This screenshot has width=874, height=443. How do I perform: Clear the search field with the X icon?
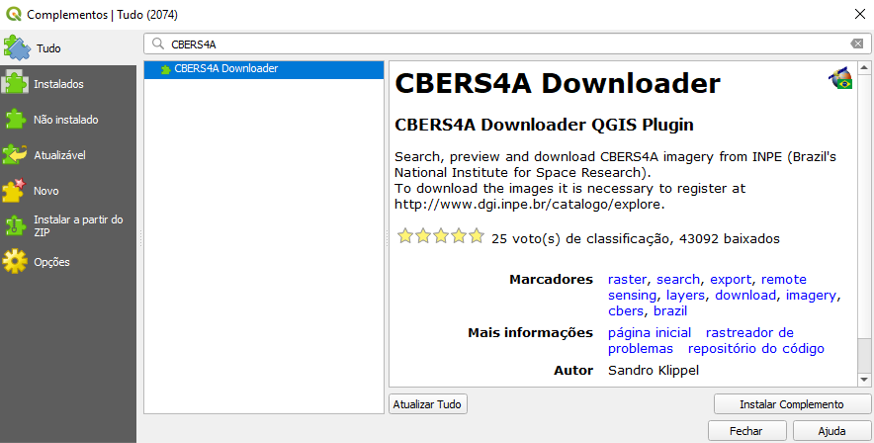click(x=856, y=44)
